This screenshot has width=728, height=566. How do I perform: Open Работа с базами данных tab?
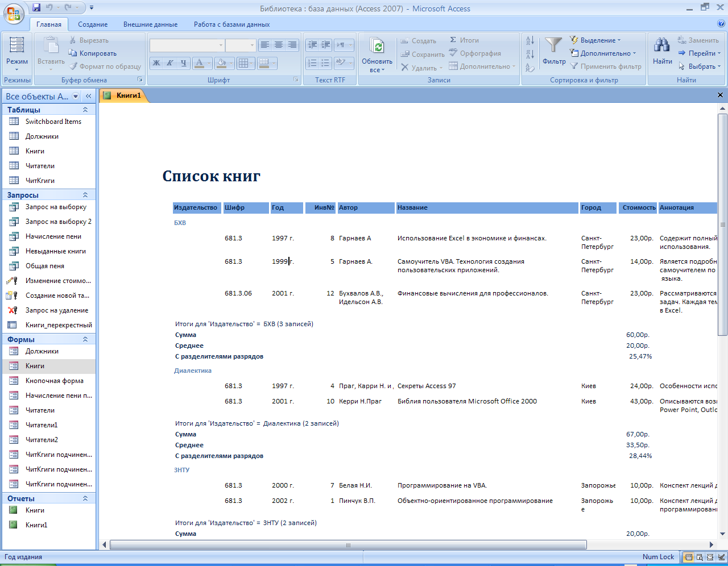[x=231, y=24]
